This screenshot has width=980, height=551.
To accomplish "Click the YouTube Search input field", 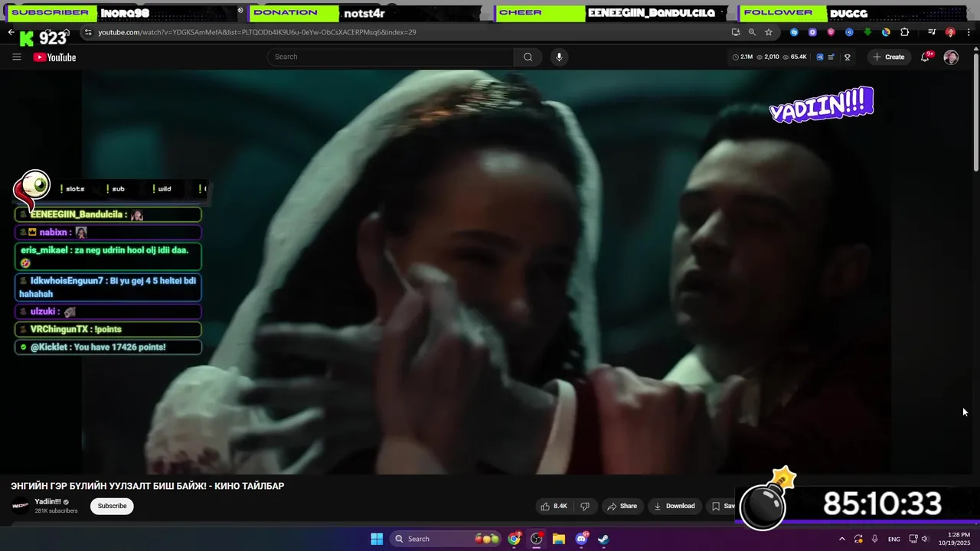I will 390,57.
